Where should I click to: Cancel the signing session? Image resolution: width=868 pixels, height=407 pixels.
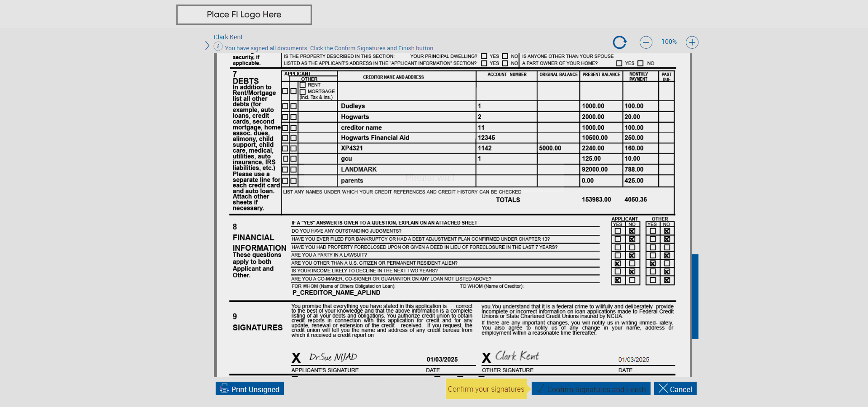(x=675, y=389)
